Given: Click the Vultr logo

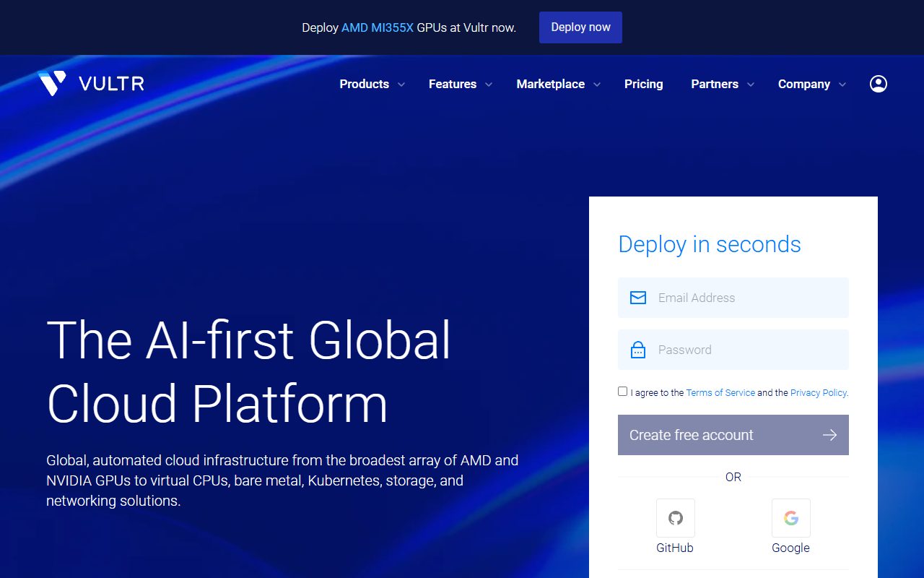Looking at the screenshot, I should click(90, 83).
